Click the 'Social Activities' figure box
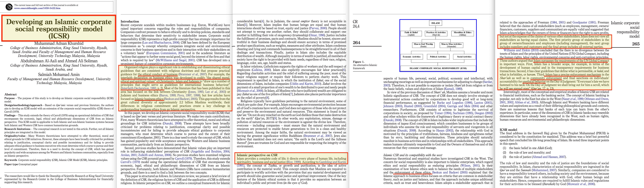 click(x=464, y=57)
